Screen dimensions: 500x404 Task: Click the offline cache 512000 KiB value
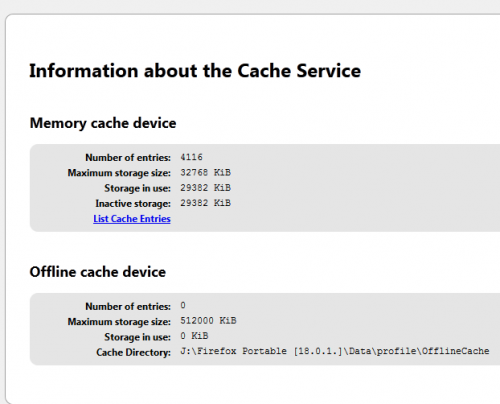208,321
